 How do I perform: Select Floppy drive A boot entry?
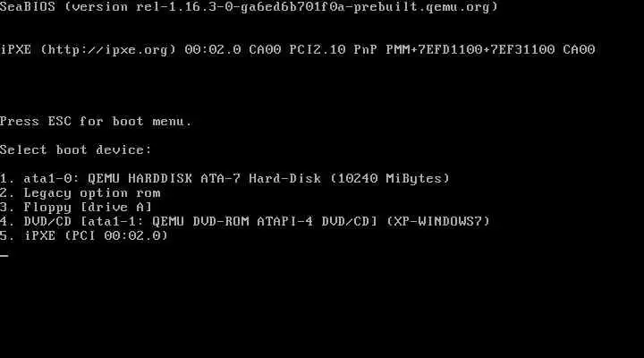[76, 207]
